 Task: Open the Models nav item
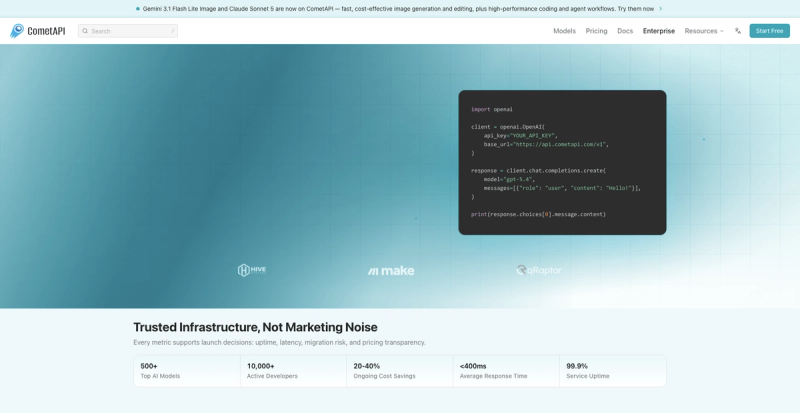pyautogui.click(x=564, y=31)
